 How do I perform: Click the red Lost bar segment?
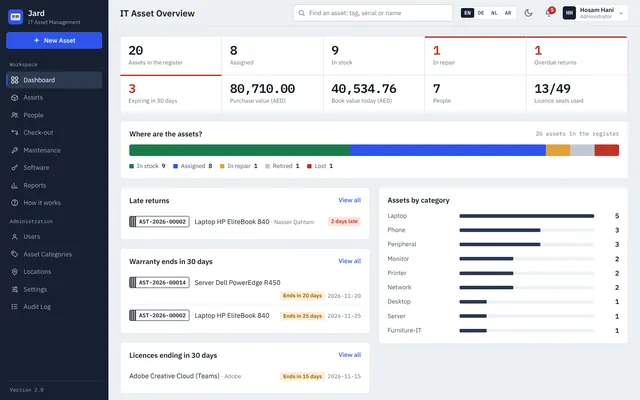pyautogui.click(x=607, y=150)
